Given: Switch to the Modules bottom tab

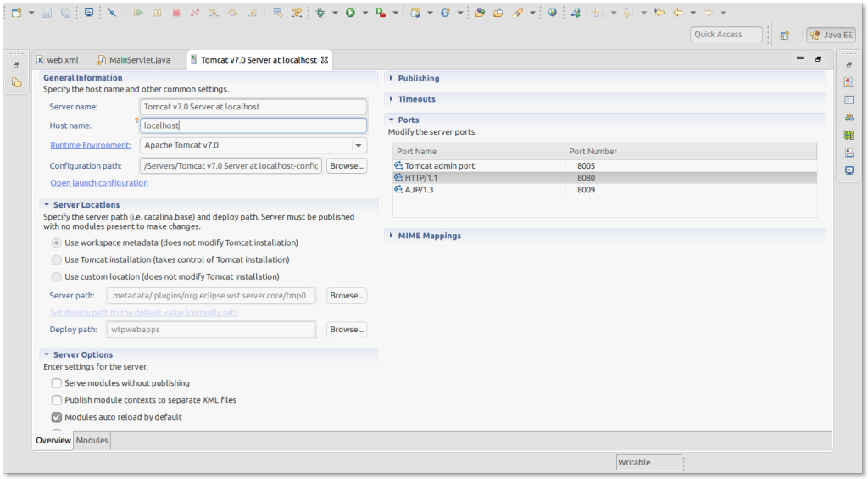Looking at the screenshot, I should click(x=92, y=440).
